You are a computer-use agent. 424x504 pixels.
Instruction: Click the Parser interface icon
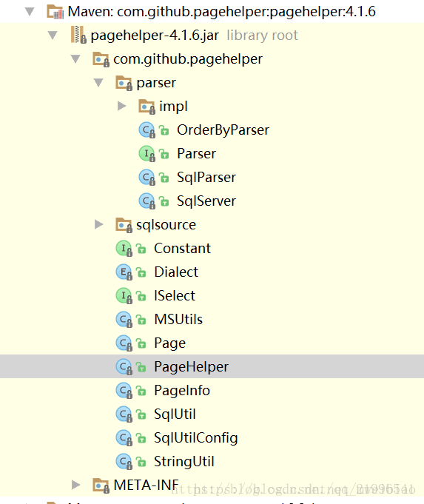pos(147,154)
